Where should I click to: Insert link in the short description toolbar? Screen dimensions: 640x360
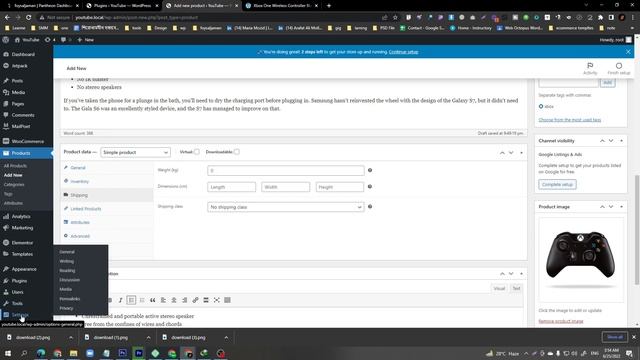click(195, 300)
